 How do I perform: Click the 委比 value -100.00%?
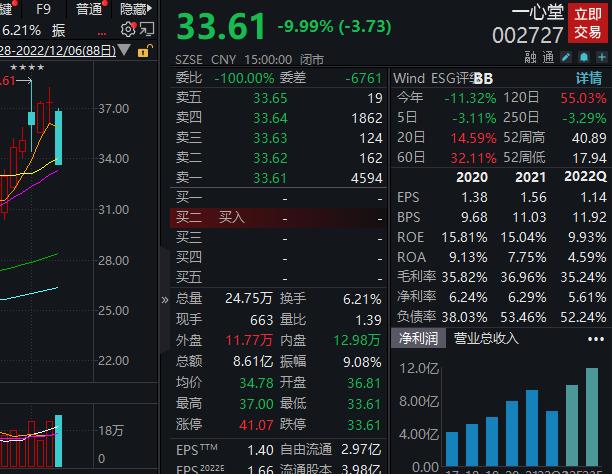point(244,78)
